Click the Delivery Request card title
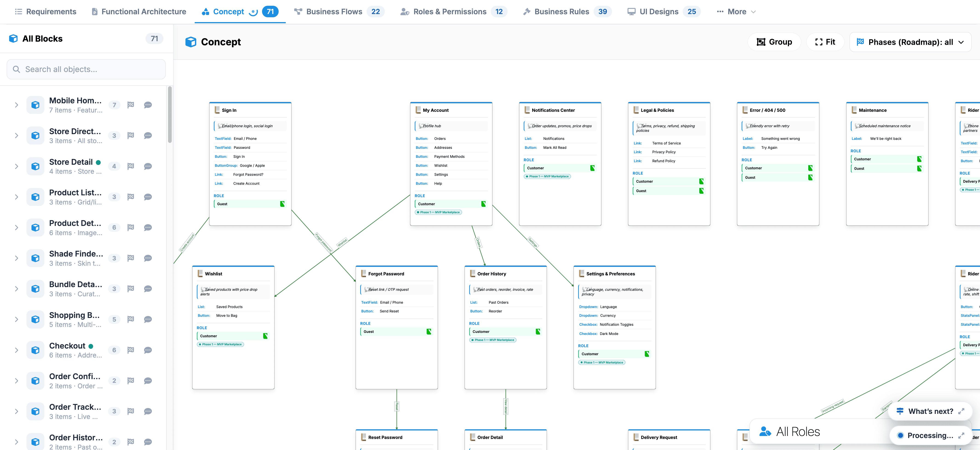 659,437
